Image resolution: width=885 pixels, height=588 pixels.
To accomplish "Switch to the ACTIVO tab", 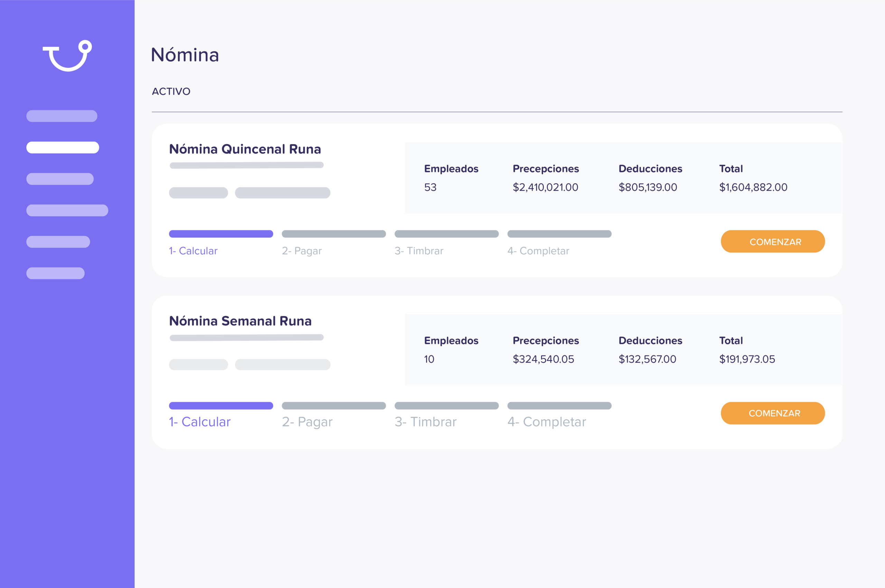I will 171,91.
